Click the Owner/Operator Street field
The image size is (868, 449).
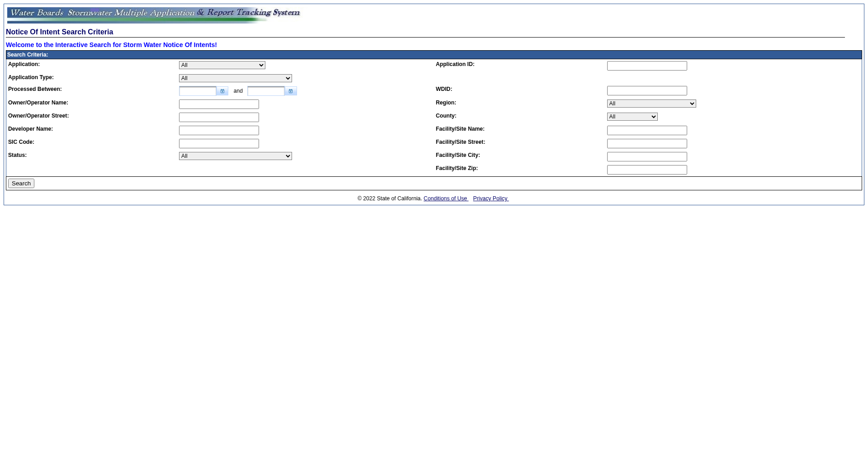(219, 118)
